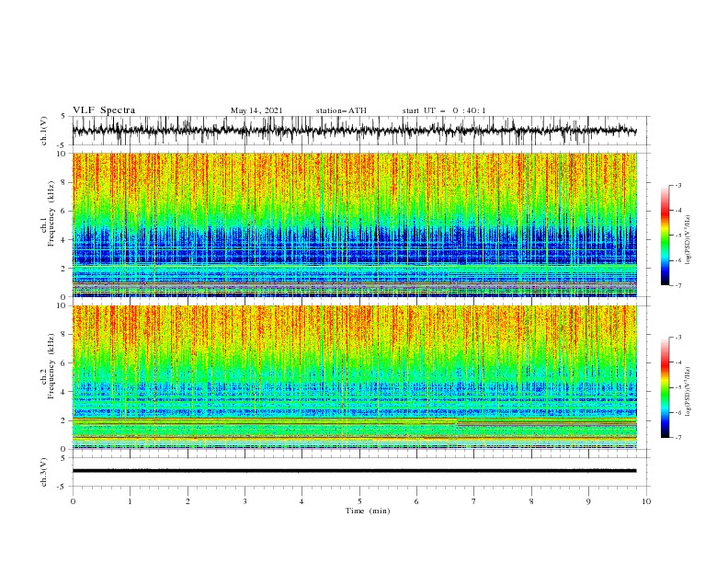Click inside the ch.1 spectrogram plot
Viewport: 728px width, 563px height.
point(354,224)
